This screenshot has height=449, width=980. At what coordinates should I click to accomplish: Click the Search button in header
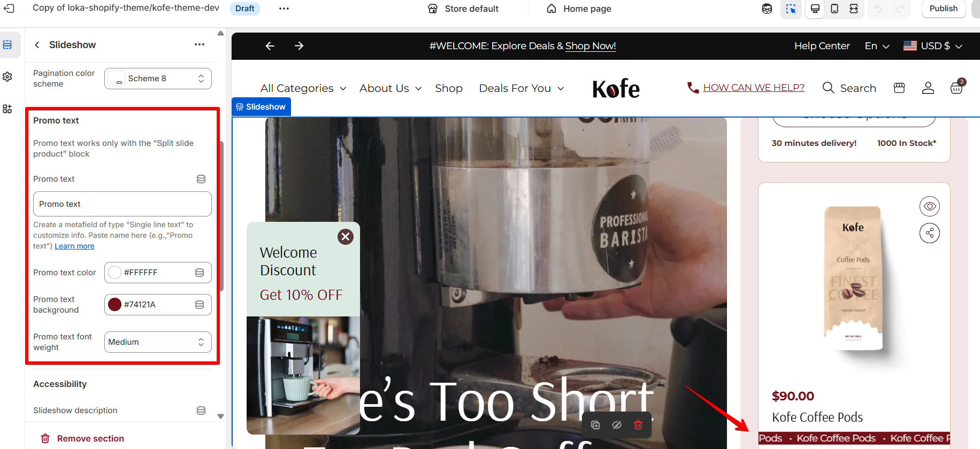click(849, 88)
